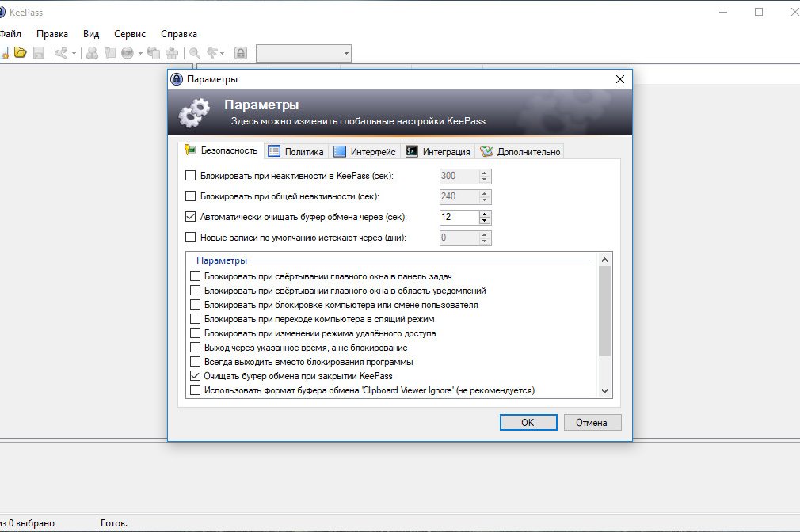Check Использовать формат 'Clipboard Viewer Ignore'
Viewport: 800px width, 532px height.
tap(195, 390)
